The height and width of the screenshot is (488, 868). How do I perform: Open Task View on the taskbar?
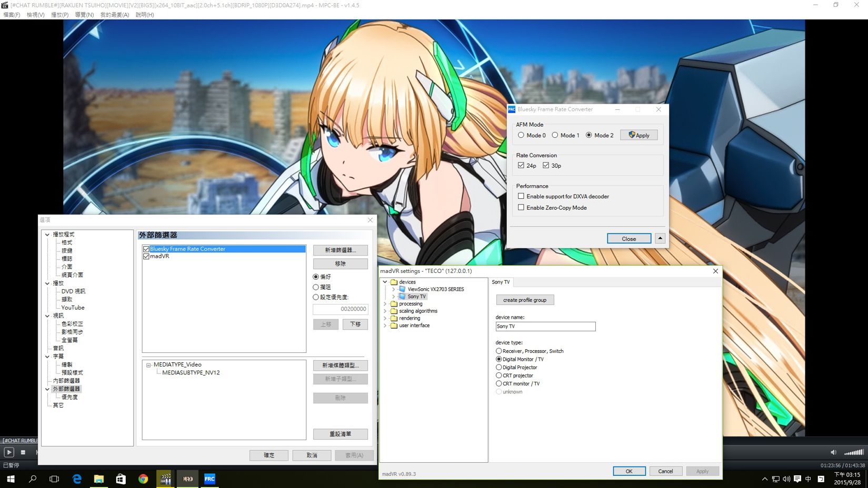(54, 479)
